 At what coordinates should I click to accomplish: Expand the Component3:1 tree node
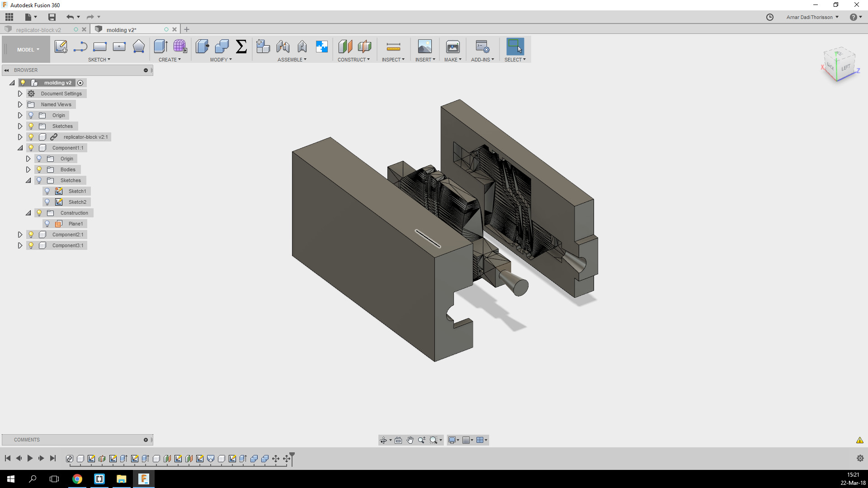coord(20,245)
